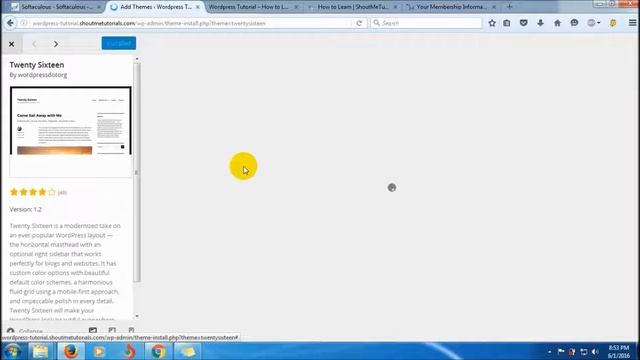Switch to How to Learn ShoutMeTu tab
Screen dimensions: 640x360
coord(353,7)
